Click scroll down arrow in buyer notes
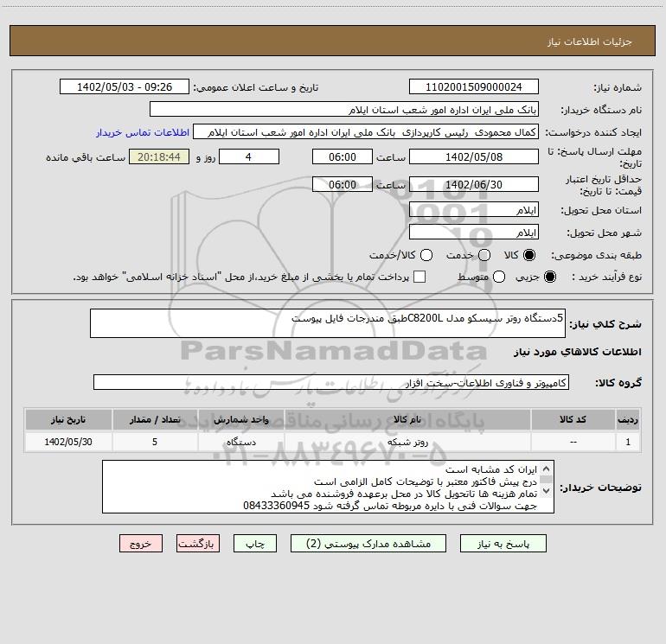Screen dimensions: 666x644 tap(547, 491)
